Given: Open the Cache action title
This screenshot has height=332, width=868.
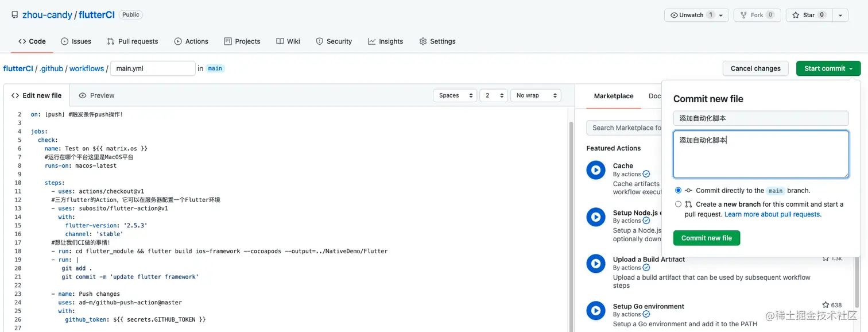Looking at the screenshot, I should click(x=623, y=165).
